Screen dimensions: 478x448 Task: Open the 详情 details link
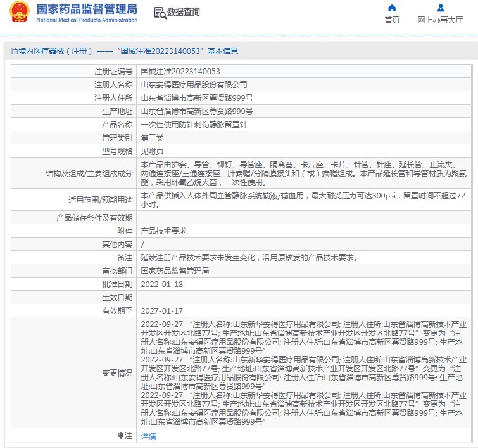148,437
